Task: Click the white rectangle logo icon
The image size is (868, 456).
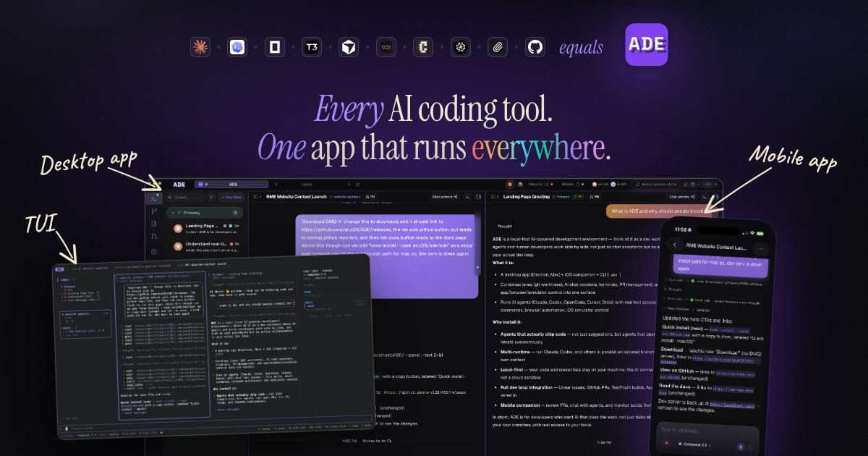Action: pos(275,48)
